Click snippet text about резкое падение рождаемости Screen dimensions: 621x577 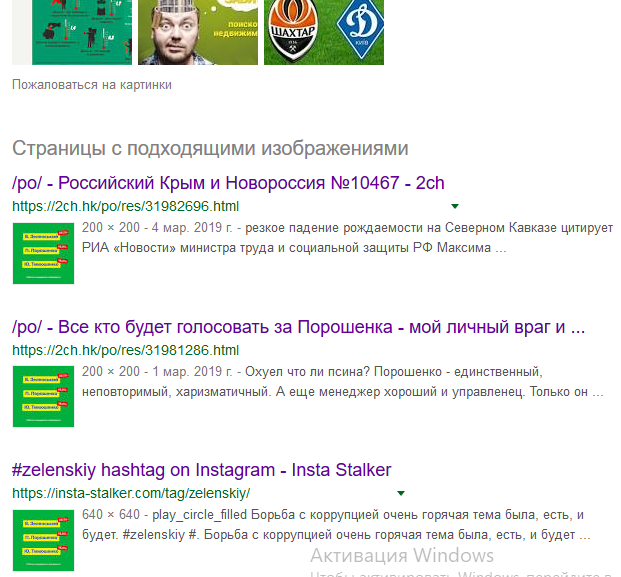(x=347, y=238)
